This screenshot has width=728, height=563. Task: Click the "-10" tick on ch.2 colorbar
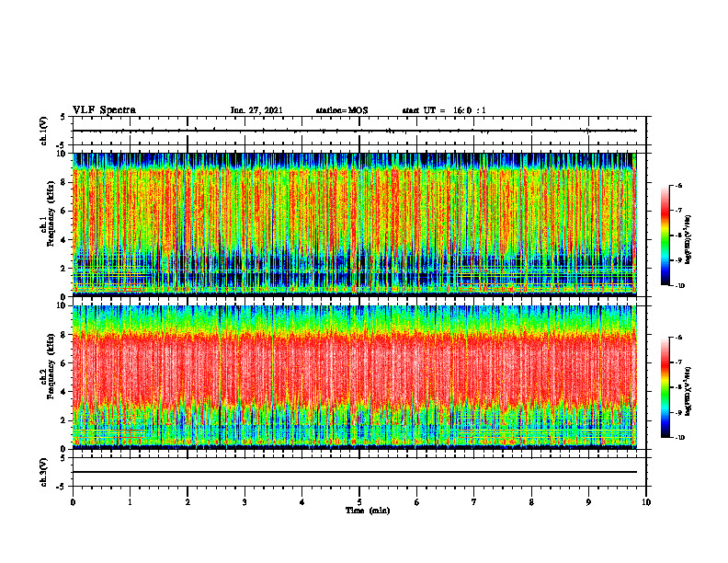tap(680, 438)
